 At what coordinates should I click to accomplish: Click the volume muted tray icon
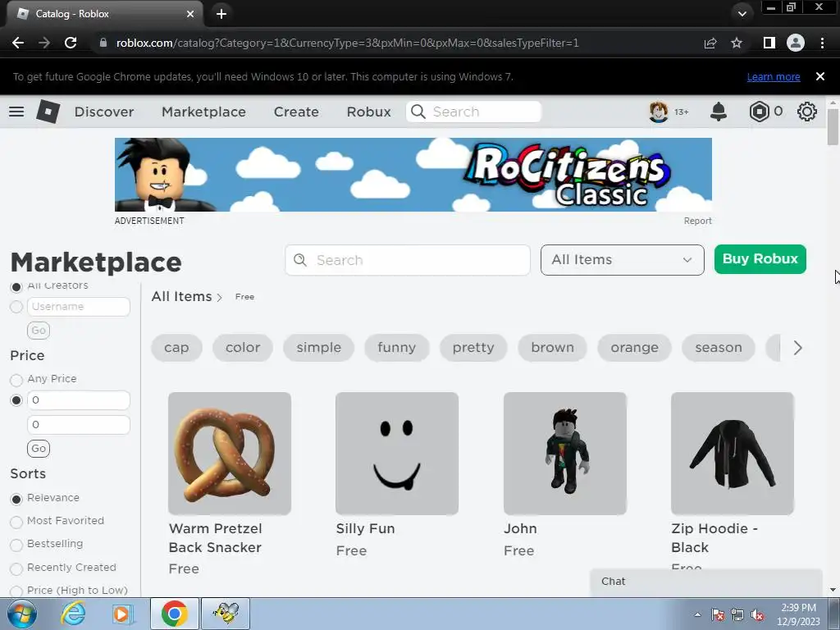[x=757, y=615]
